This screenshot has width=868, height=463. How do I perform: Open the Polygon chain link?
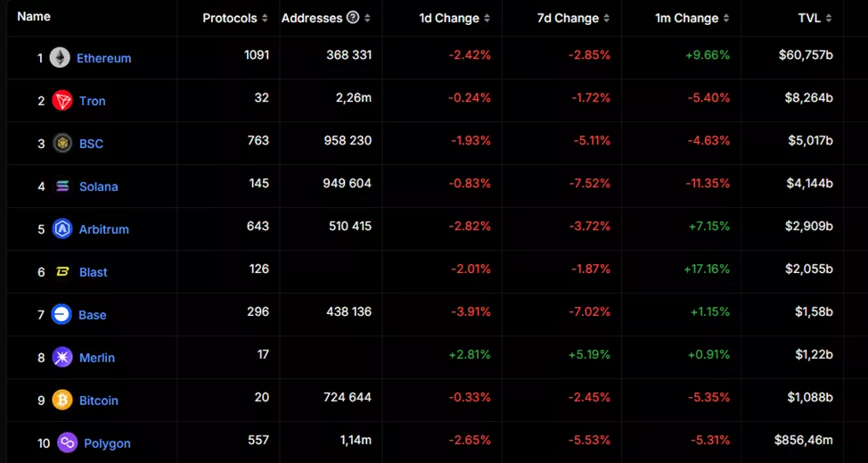click(x=107, y=443)
